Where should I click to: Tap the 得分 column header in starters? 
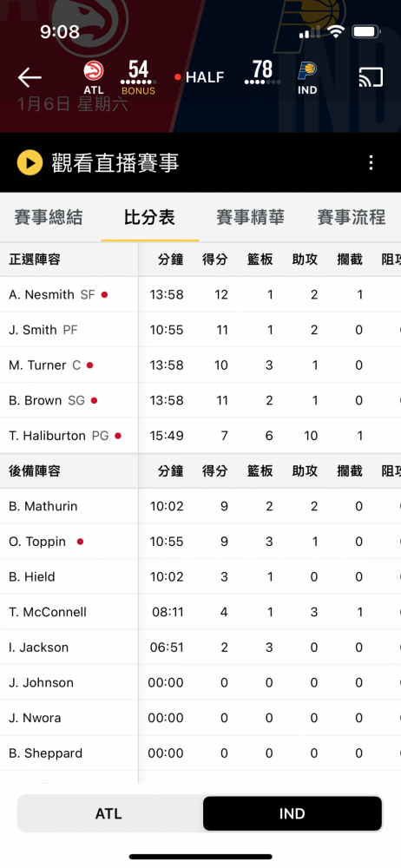[x=215, y=259]
